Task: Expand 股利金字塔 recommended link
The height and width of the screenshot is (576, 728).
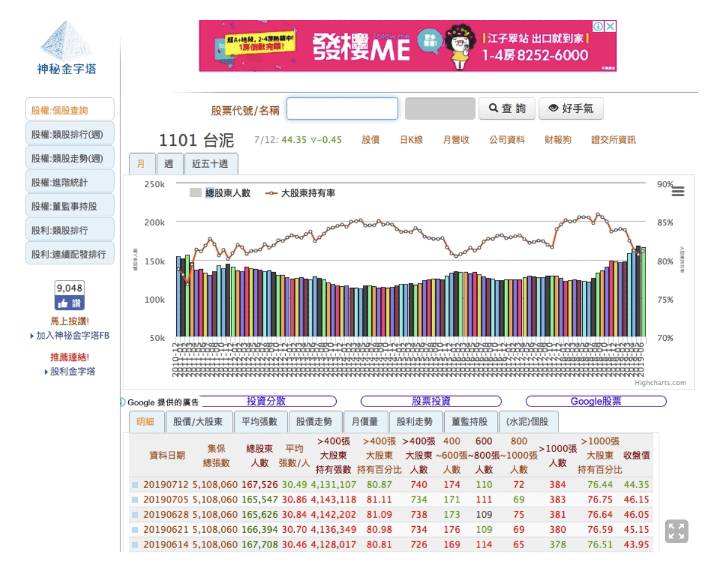Action: [x=47, y=372]
